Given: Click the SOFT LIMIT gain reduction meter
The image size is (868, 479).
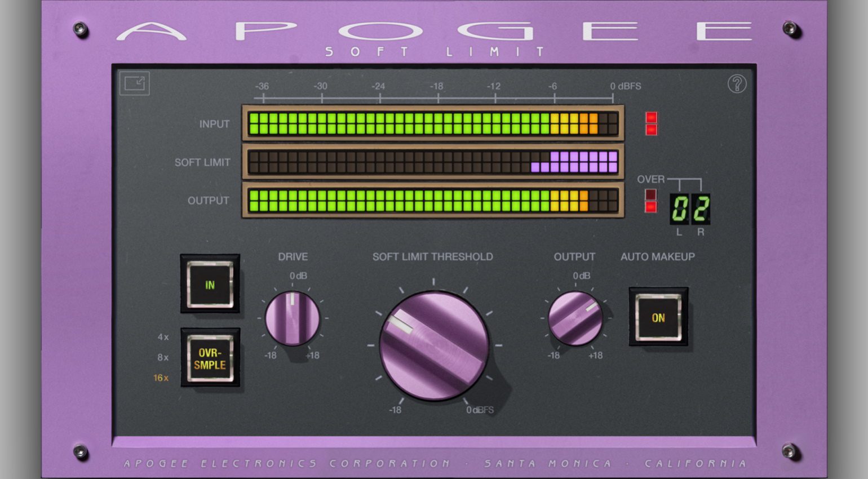Looking at the screenshot, I should pos(432,162).
